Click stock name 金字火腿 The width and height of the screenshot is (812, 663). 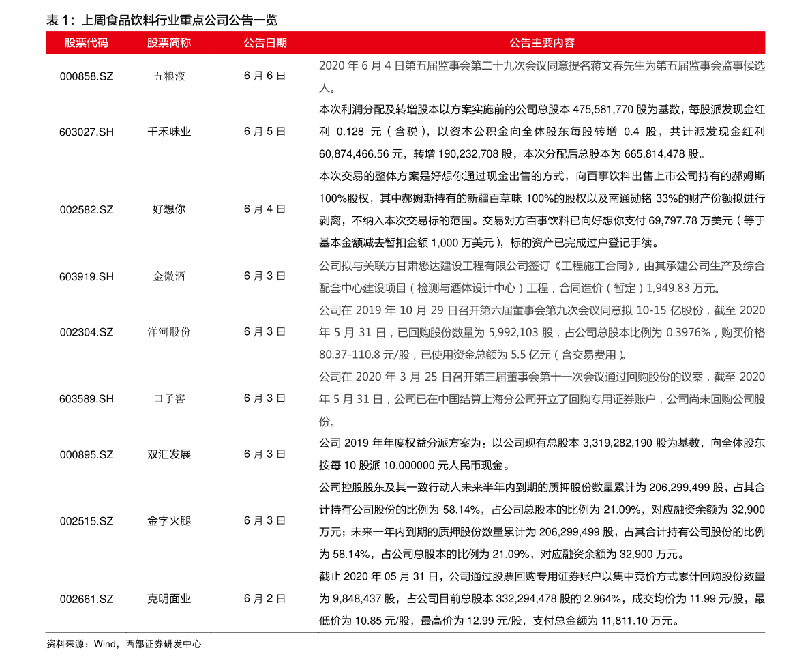tap(169, 521)
